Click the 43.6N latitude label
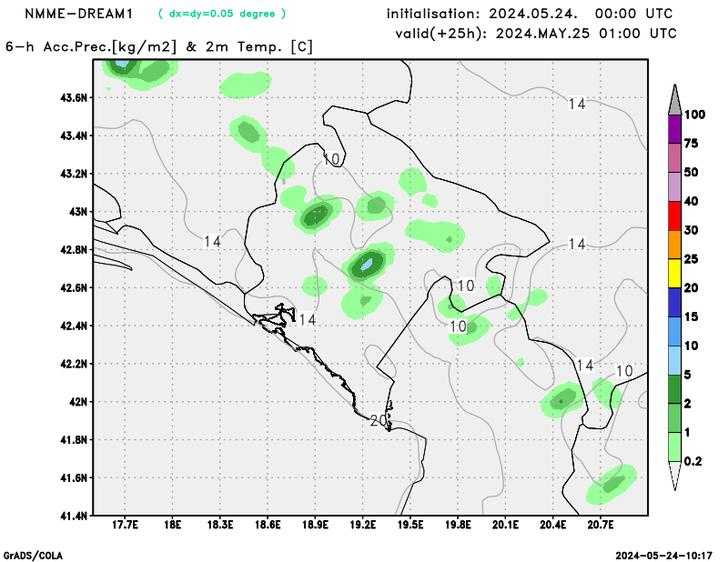728x562 pixels. click(x=74, y=97)
